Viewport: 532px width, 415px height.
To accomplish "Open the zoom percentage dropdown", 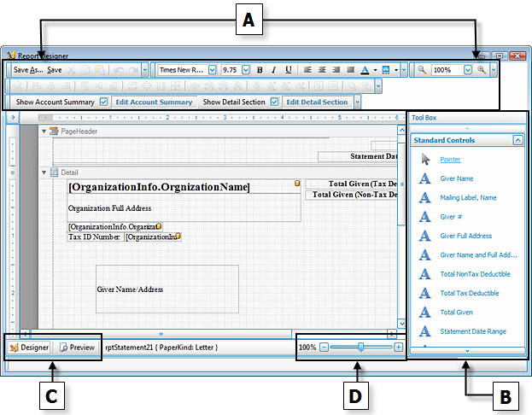I will 467,69.
